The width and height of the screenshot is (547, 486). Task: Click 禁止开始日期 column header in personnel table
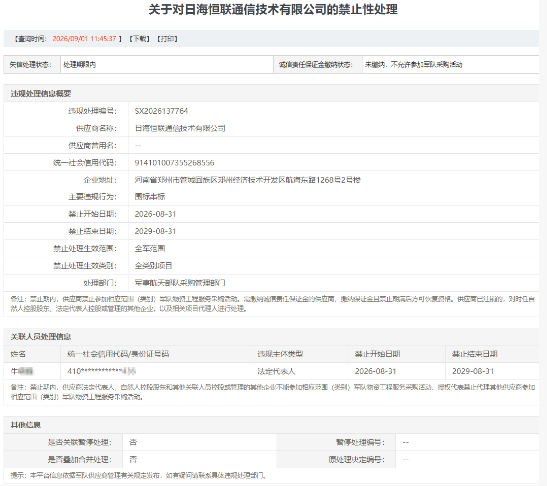[377, 354]
